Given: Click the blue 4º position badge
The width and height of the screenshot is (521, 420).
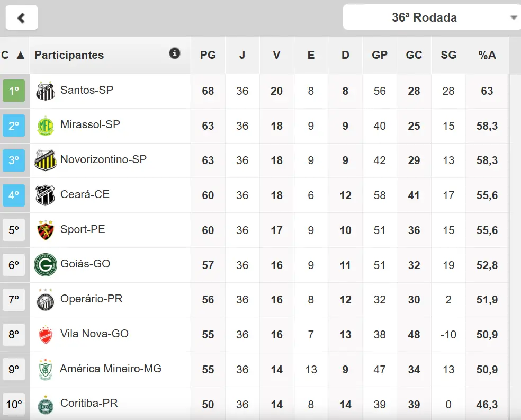Looking at the screenshot, I should tap(14, 195).
